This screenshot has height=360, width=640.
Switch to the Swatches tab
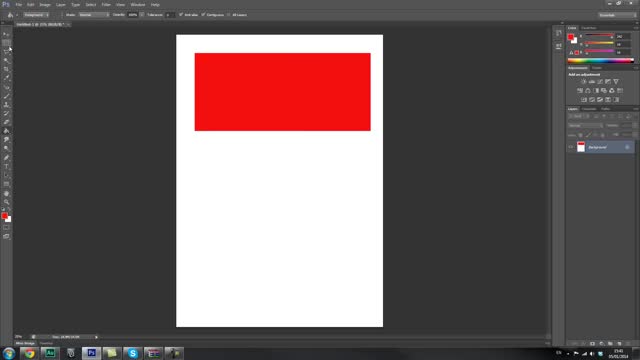pos(589,28)
